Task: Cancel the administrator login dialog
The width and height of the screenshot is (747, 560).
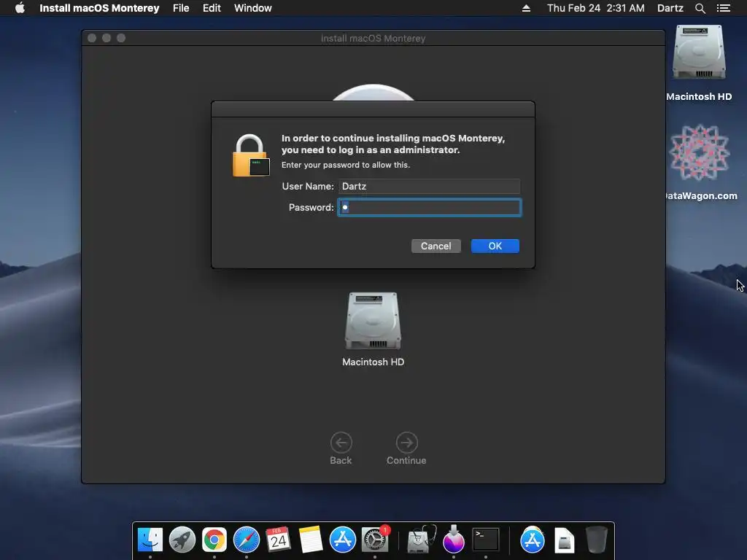Action: tap(436, 246)
